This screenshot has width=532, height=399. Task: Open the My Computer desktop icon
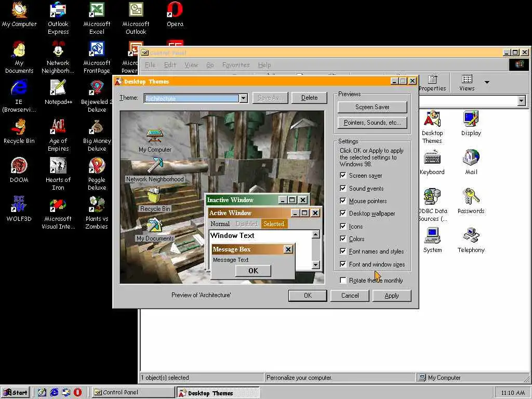[19, 15]
